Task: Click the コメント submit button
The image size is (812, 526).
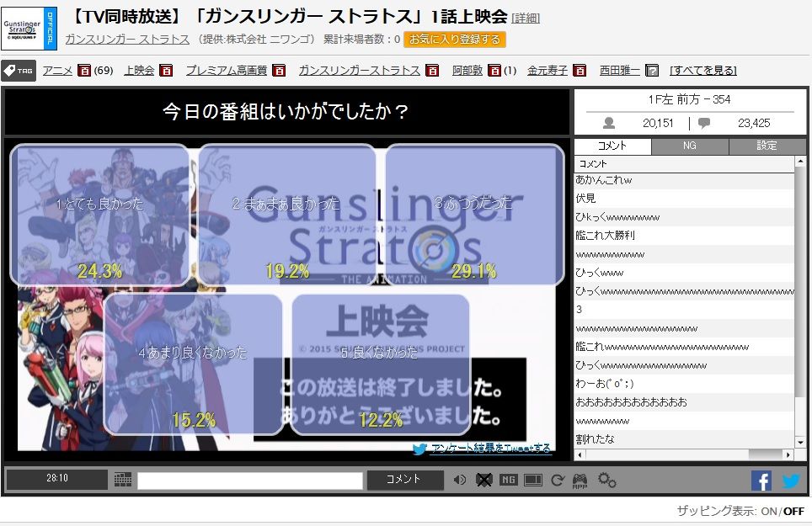Action: click(x=405, y=480)
